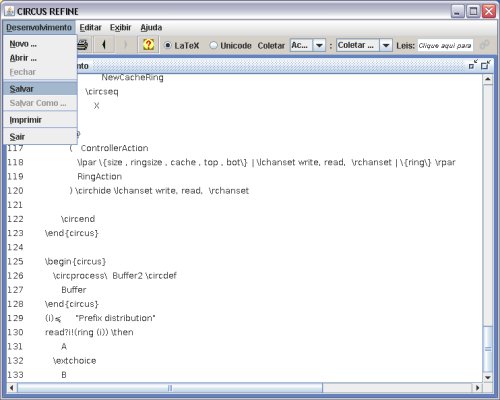This screenshot has width=500, height=400.
Task: Click 'Buffer' on line 127
Action: click(74, 290)
